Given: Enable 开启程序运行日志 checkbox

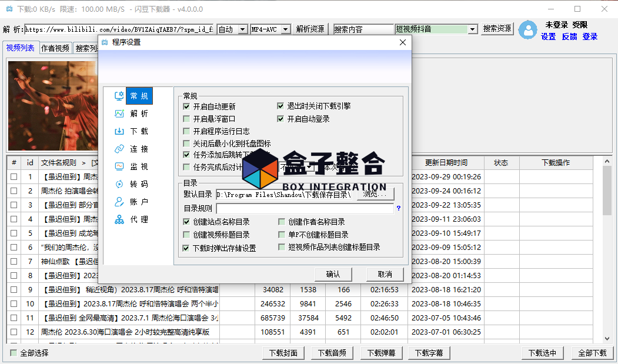Looking at the screenshot, I should coord(186,131).
